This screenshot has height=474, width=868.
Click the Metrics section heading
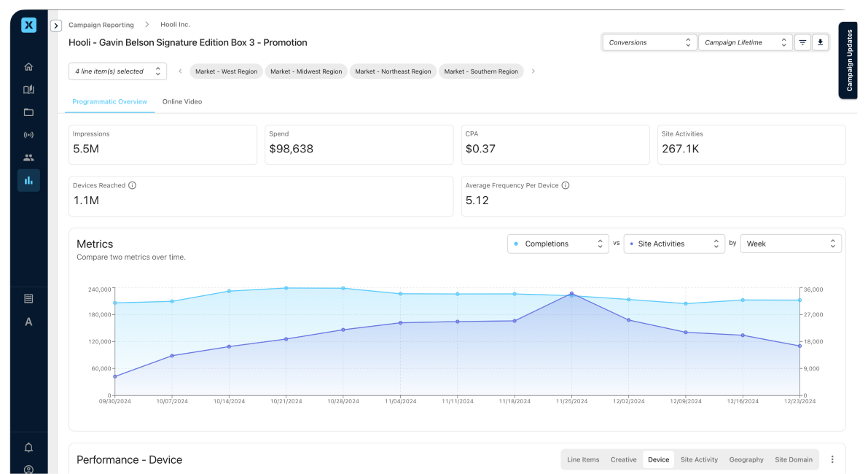(95, 244)
